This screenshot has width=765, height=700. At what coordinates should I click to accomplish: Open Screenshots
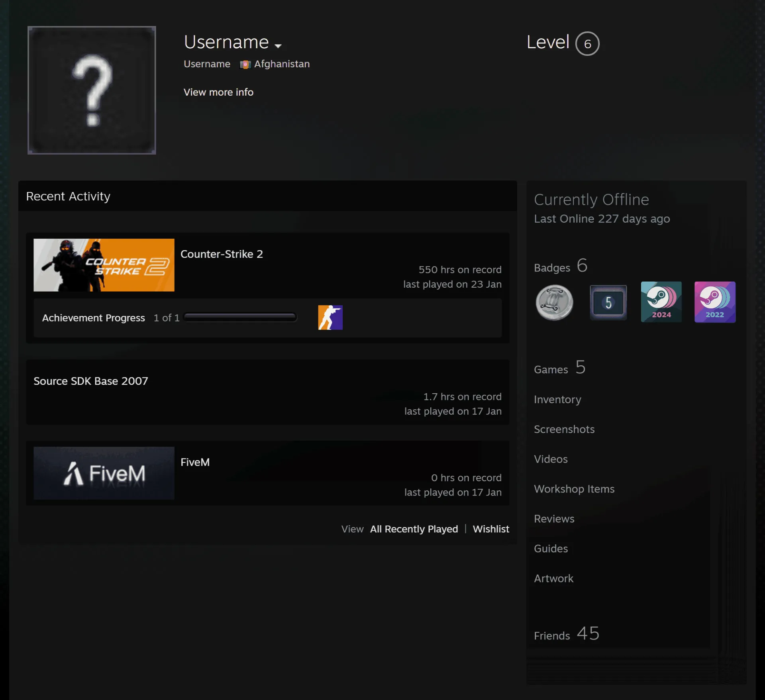coord(564,429)
